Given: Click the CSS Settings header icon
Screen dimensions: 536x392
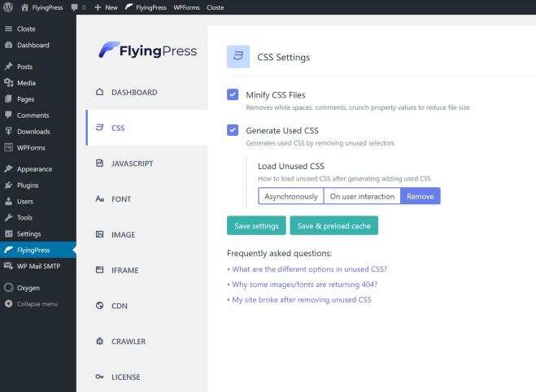Looking at the screenshot, I should (238, 56).
